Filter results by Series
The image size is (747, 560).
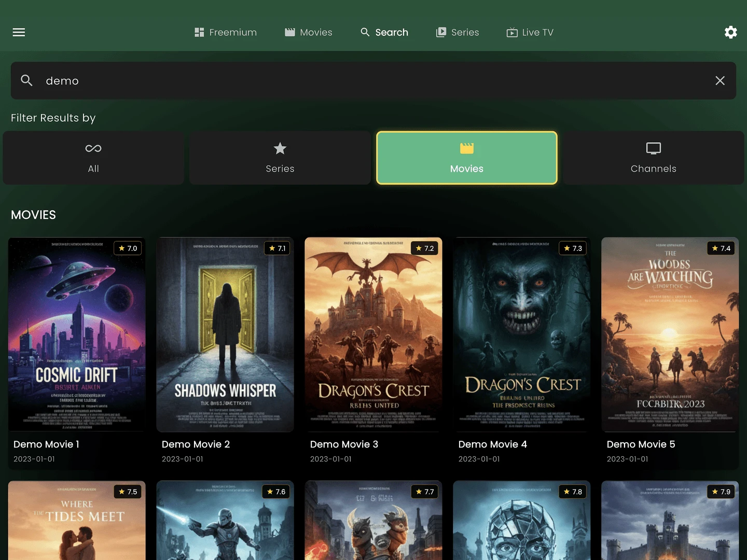[280, 158]
